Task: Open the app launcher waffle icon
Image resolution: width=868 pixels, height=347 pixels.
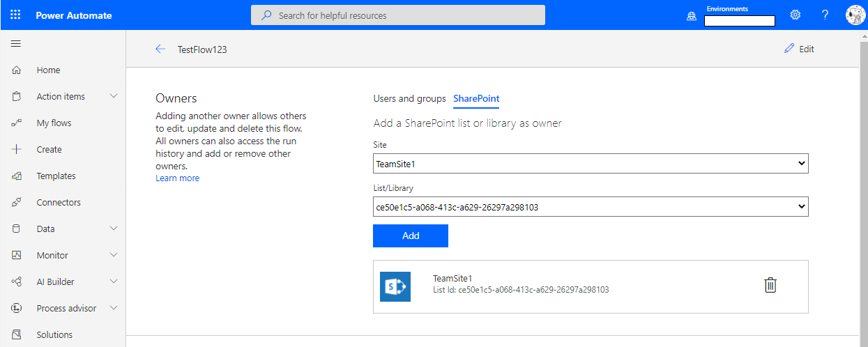Action: pyautogui.click(x=15, y=15)
